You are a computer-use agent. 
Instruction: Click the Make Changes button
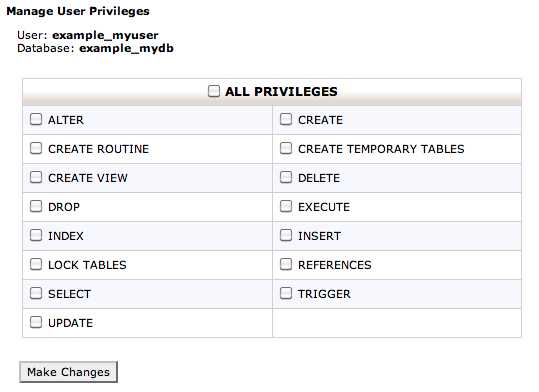(68, 372)
